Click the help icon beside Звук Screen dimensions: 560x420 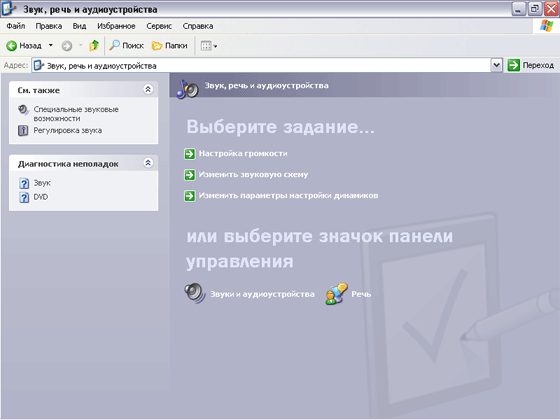[24, 183]
